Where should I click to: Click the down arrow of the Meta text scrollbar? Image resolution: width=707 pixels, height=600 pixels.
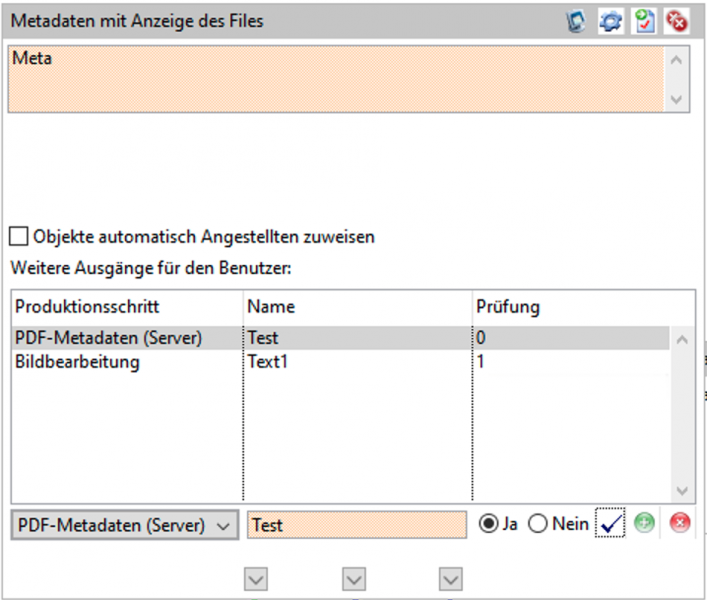coord(677,99)
